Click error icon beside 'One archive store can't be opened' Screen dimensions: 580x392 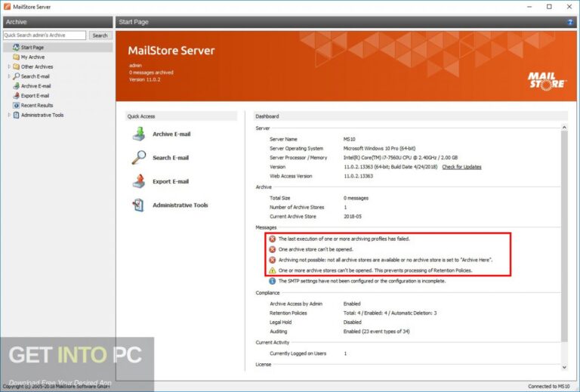click(272, 249)
